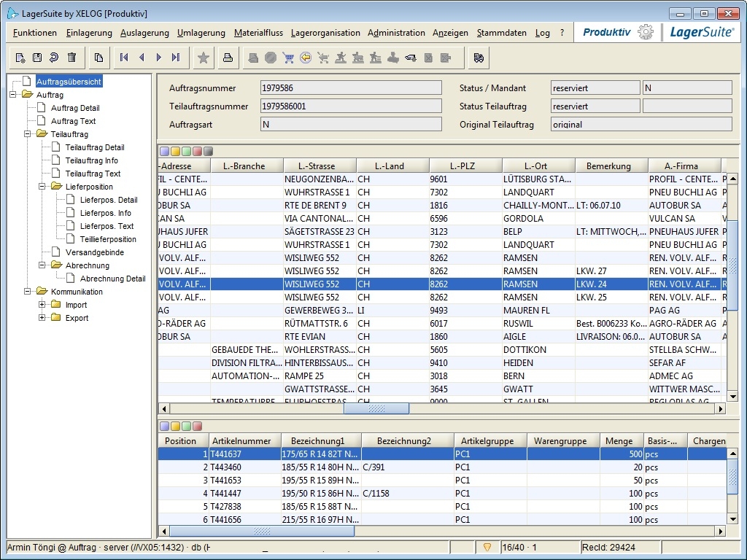
Task: Collapse the Teilauftrag tree node
Action: pos(28,134)
